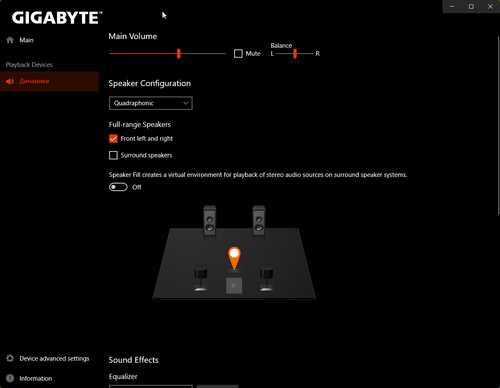Turn on the Speaker Fill toggle

tap(118, 187)
